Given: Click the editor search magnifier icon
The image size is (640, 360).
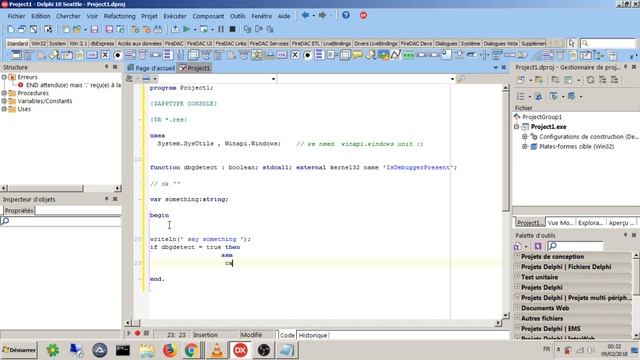Looking at the screenshot, I should tap(461, 79).
